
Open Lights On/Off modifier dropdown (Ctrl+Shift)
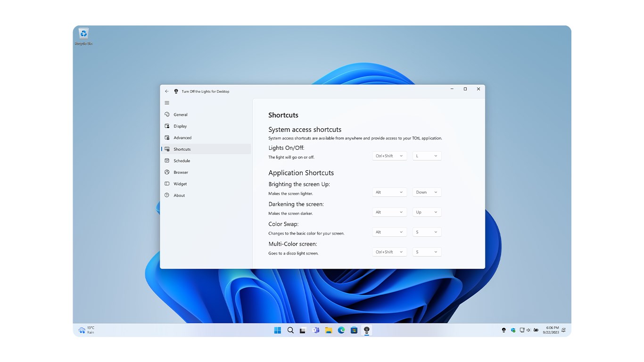(389, 156)
